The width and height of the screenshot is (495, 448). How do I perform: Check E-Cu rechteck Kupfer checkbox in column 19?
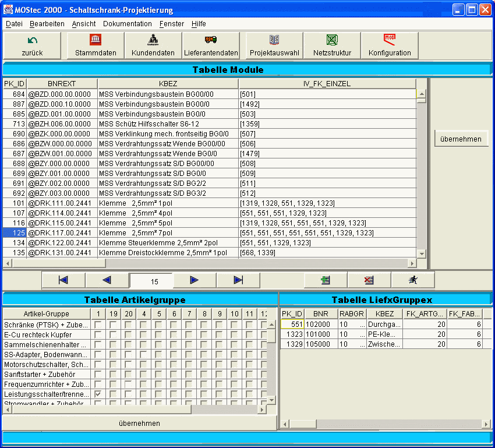(x=113, y=335)
